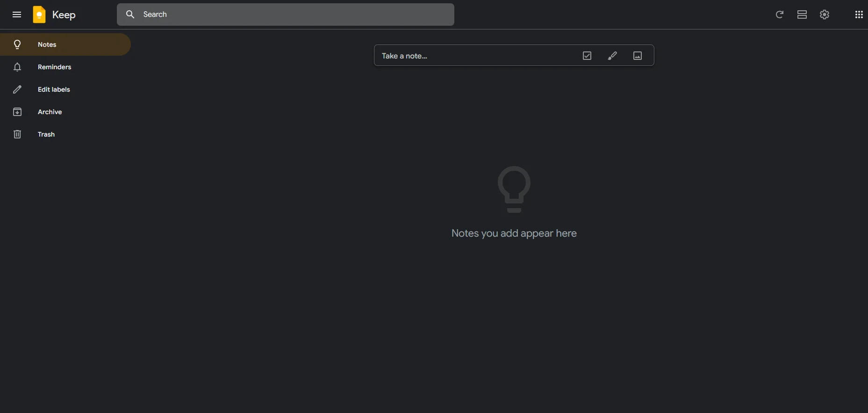Open Edit labels in the sidebar

(x=65, y=89)
